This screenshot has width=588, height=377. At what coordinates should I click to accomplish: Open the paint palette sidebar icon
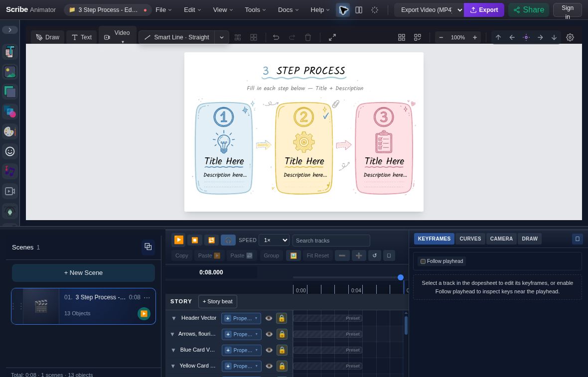pyautogui.click(x=10, y=131)
